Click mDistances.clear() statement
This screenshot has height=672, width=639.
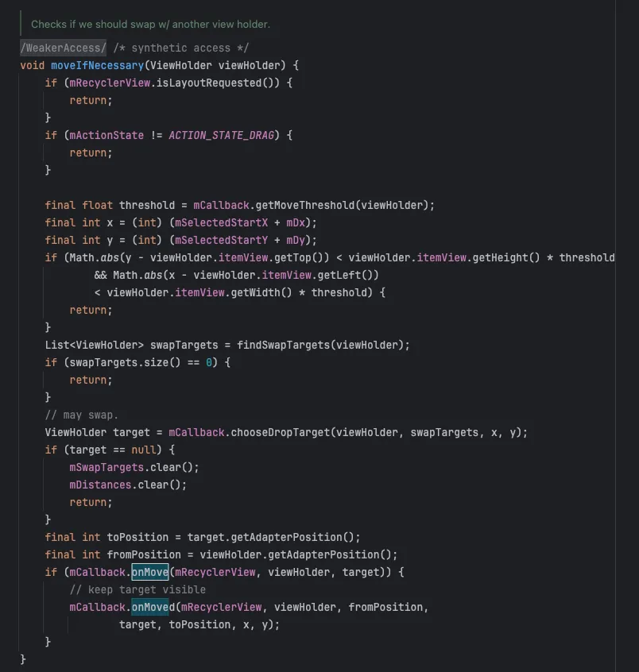[128, 485]
